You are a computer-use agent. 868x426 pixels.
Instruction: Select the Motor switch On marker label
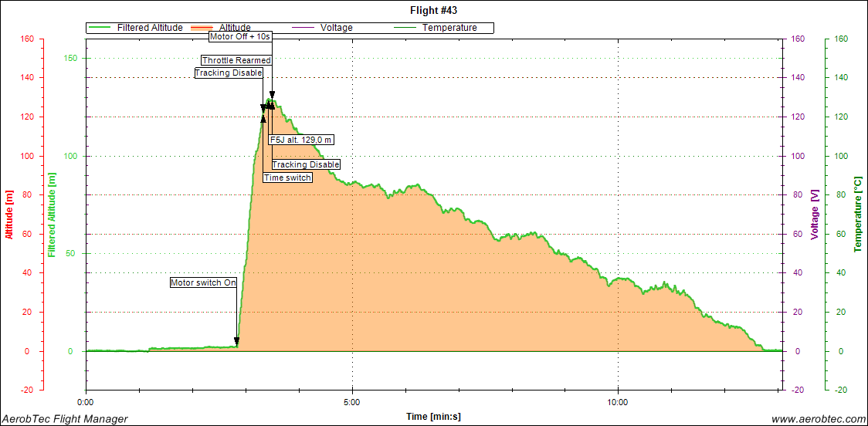pos(203,282)
